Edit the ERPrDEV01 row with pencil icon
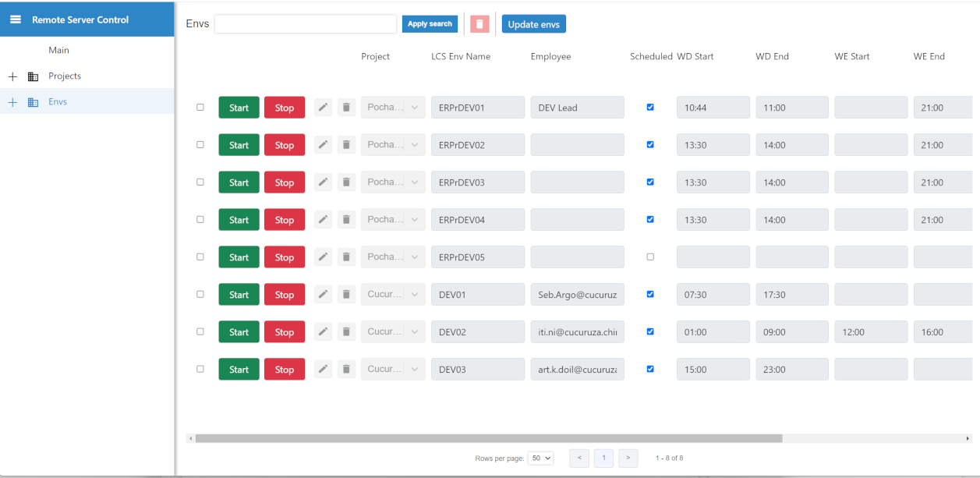 [323, 108]
